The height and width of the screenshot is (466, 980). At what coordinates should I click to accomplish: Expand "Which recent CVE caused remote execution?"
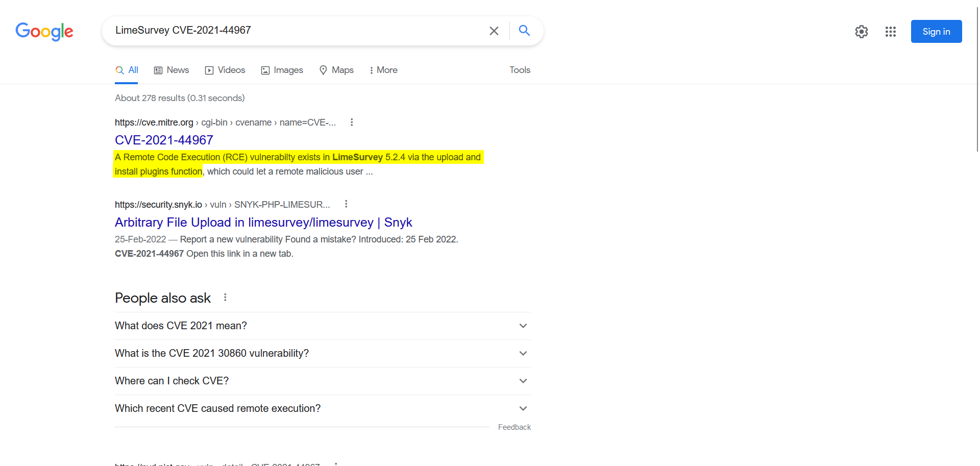[x=523, y=408]
